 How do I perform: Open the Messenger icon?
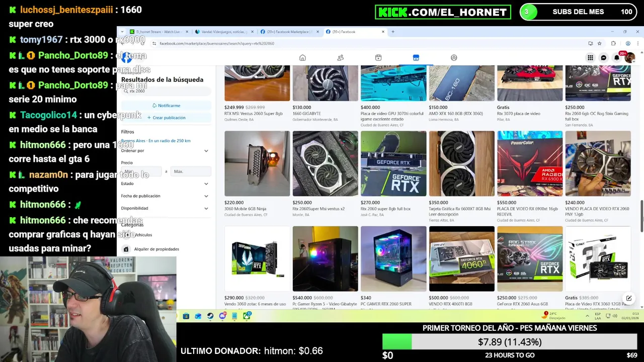603,58
